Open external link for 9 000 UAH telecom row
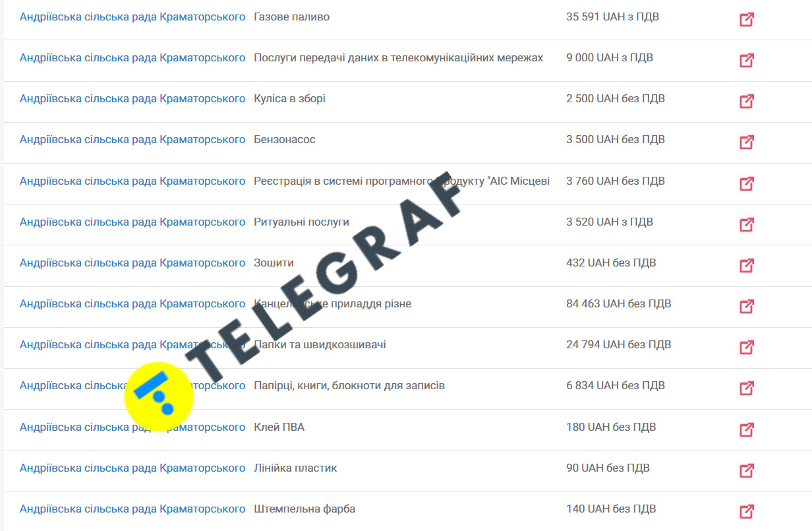Viewport: 812px width, 531px height. [746, 61]
